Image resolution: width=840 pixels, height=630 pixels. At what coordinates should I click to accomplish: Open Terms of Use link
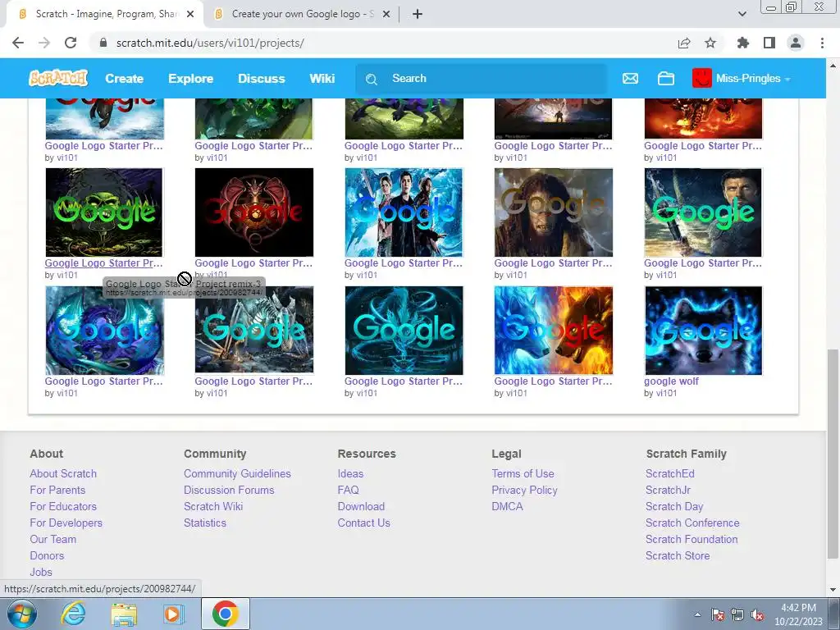(523, 473)
